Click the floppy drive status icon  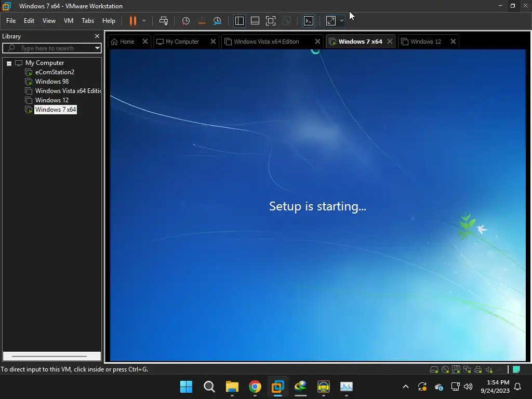456,369
